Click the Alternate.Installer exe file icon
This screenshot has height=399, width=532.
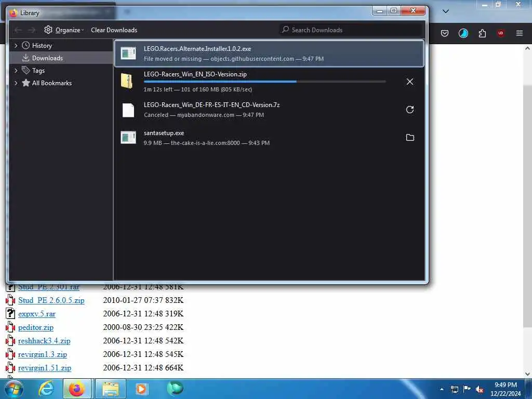[x=128, y=54]
